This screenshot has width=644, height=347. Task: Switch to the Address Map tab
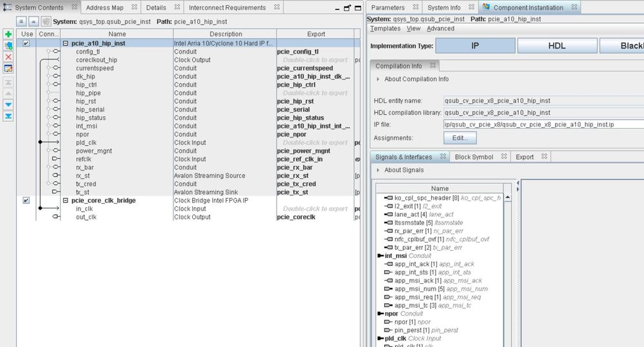(104, 7)
